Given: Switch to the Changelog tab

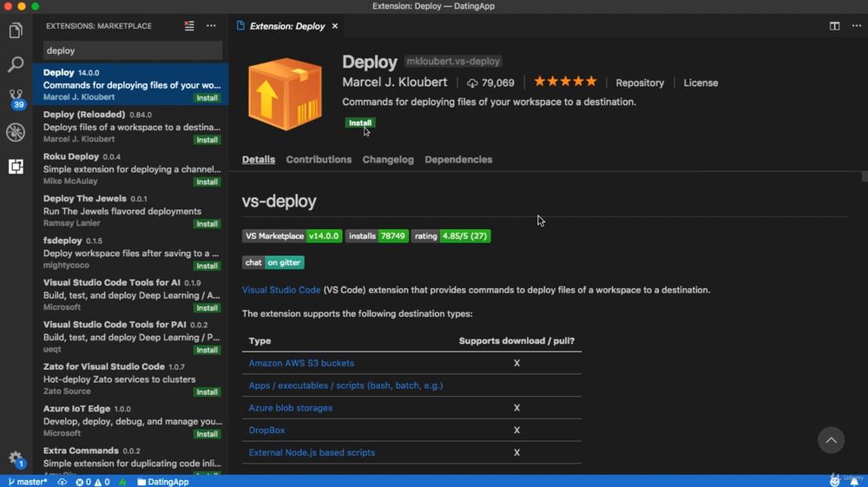Looking at the screenshot, I should point(388,160).
